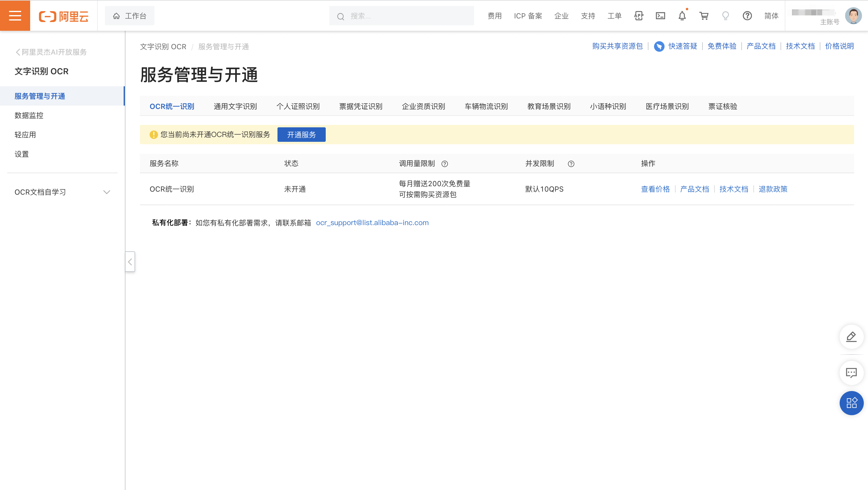Switch to 教育场景识别 tab
Image resolution: width=868 pixels, height=490 pixels.
549,106
